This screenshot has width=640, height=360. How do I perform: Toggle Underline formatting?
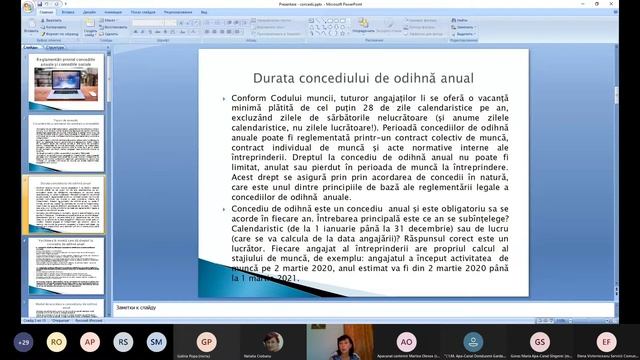click(150, 32)
